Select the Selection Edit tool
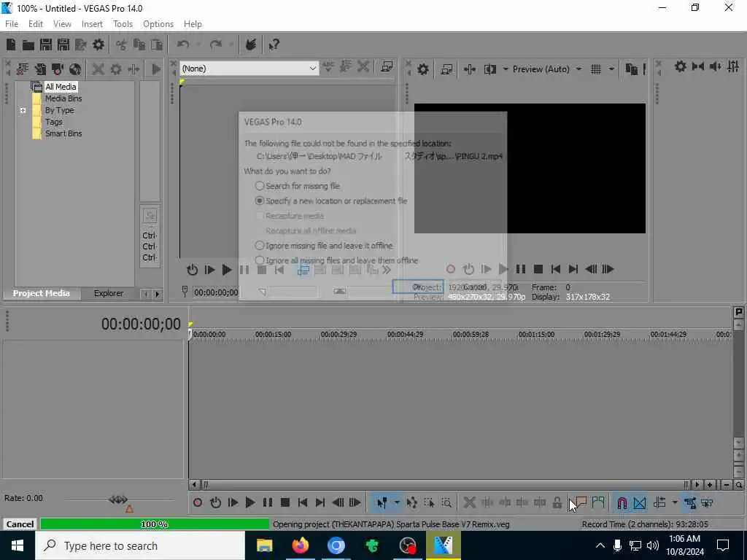This screenshot has width=747, height=560. coord(429,502)
